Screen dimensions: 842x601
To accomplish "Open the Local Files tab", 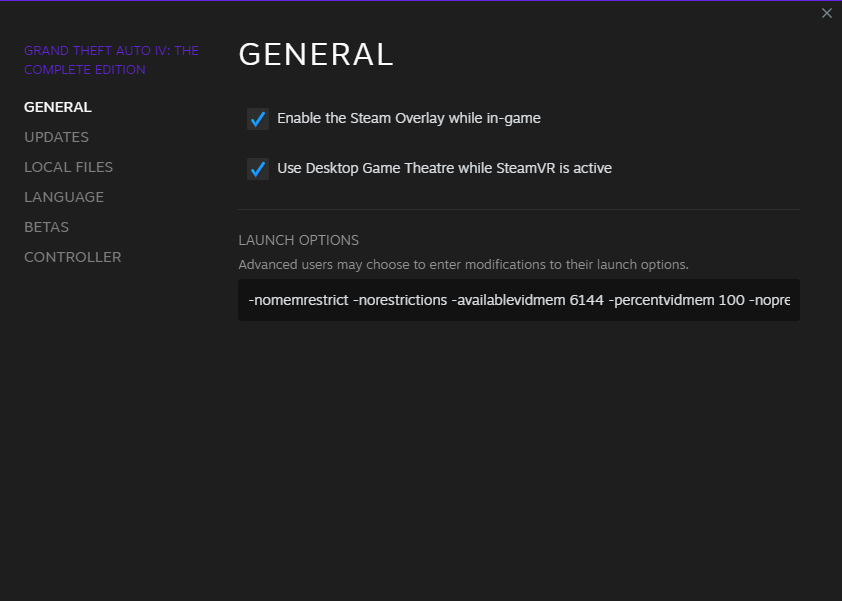I will (x=69, y=168).
